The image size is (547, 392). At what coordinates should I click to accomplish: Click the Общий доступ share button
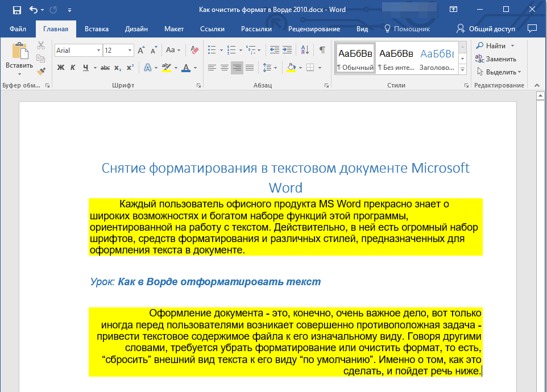coord(486,29)
